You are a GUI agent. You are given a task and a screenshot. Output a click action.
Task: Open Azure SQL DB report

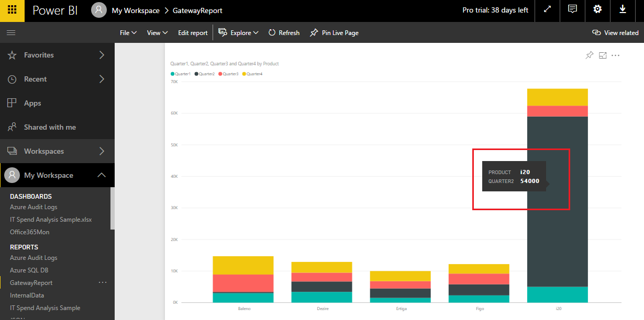pyautogui.click(x=29, y=270)
